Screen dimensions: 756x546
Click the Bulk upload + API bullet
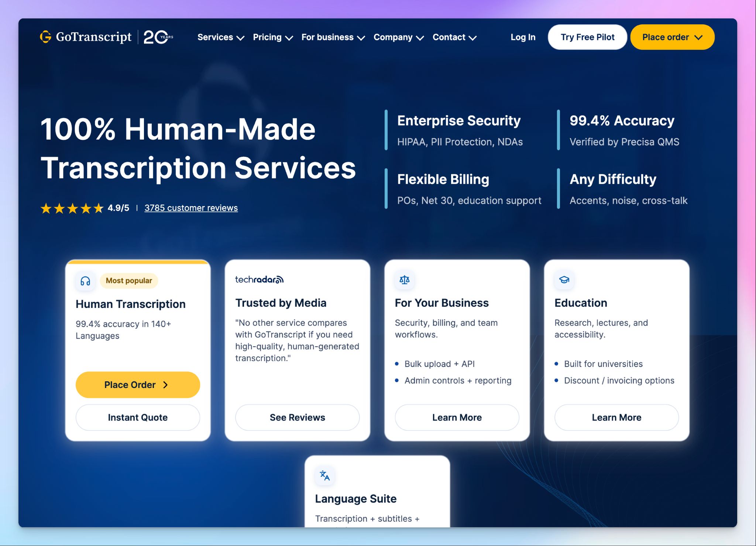pos(440,364)
